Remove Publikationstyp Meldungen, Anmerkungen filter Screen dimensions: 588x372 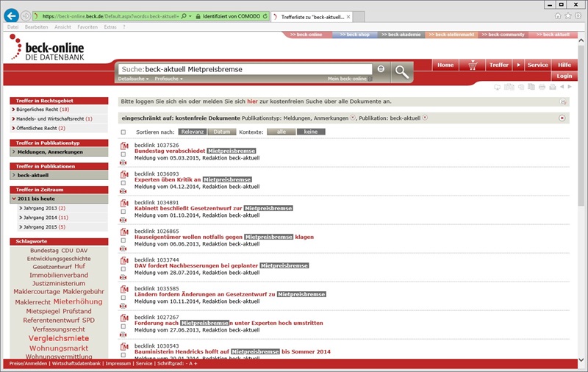[x=353, y=118]
